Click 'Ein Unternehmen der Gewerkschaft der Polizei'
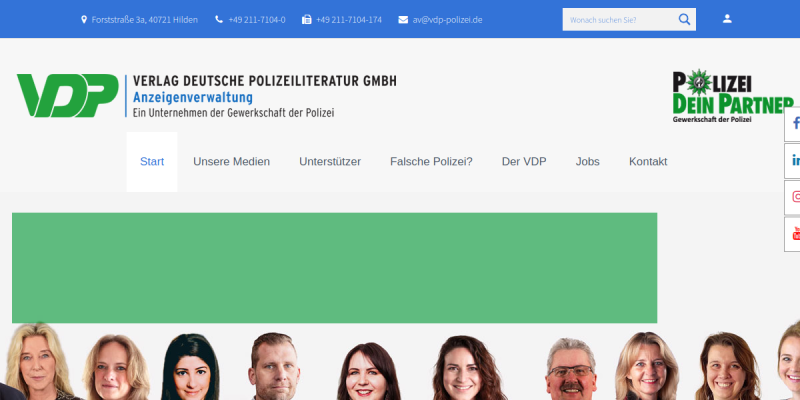 click(x=233, y=113)
